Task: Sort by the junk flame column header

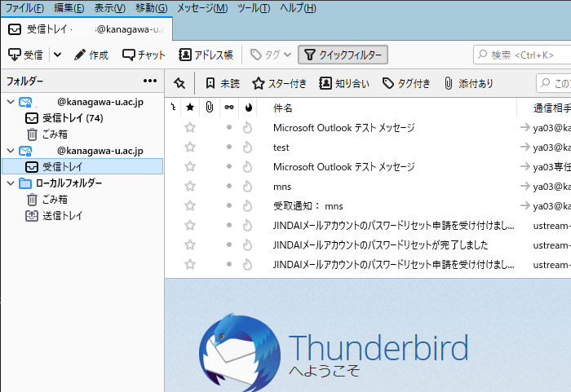Action: point(248,108)
